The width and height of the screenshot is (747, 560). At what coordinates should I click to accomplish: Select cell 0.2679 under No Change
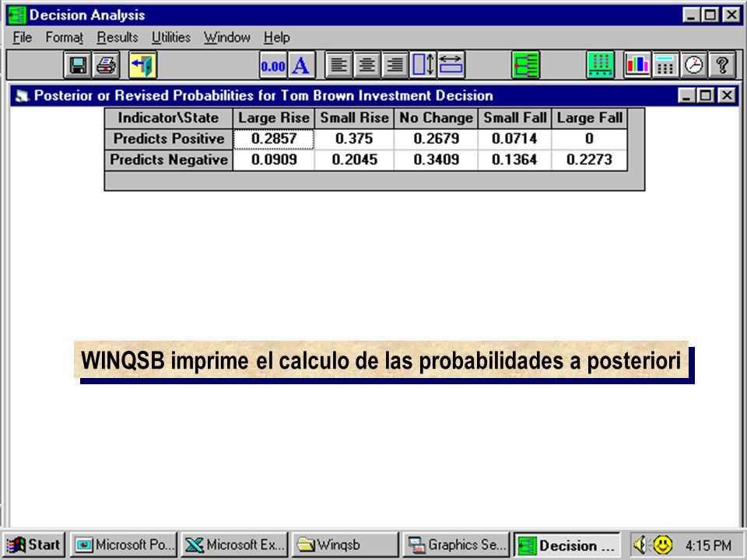click(x=436, y=139)
